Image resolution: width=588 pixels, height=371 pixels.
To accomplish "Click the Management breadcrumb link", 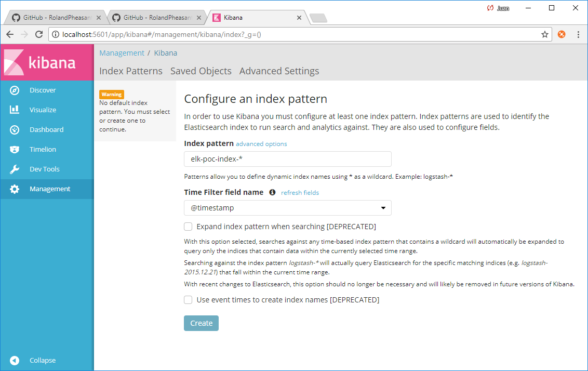I will pyautogui.click(x=122, y=53).
